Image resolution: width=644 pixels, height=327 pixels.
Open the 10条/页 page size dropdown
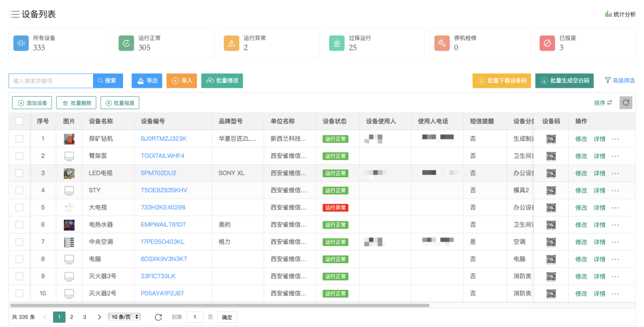pos(124,317)
